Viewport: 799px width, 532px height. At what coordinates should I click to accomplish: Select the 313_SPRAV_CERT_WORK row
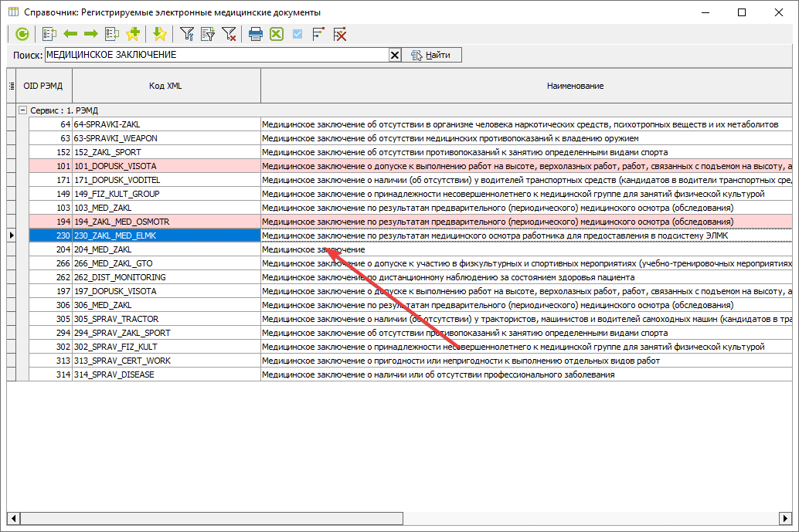[410, 361]
